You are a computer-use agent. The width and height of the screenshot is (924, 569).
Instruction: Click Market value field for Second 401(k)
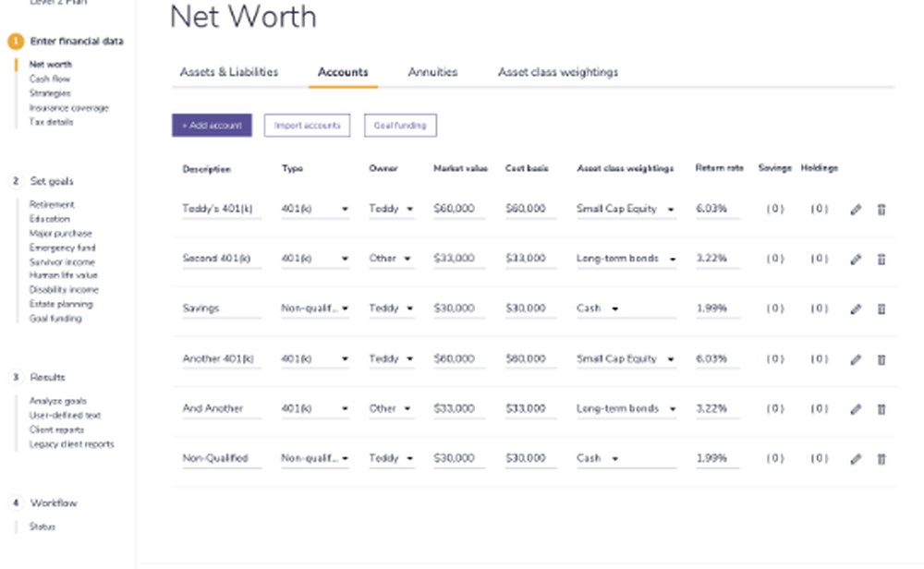[x=459, y=259]
